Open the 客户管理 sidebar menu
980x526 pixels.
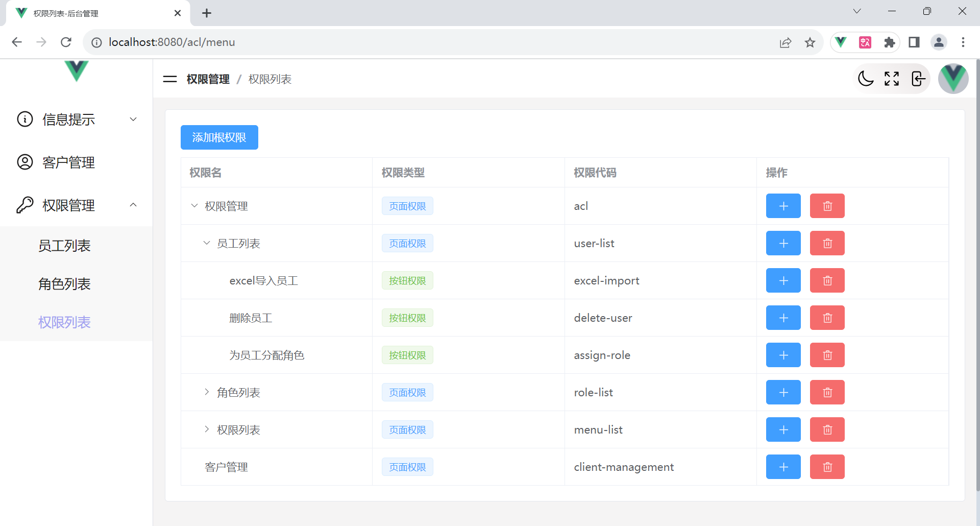(x=77, y=162)
